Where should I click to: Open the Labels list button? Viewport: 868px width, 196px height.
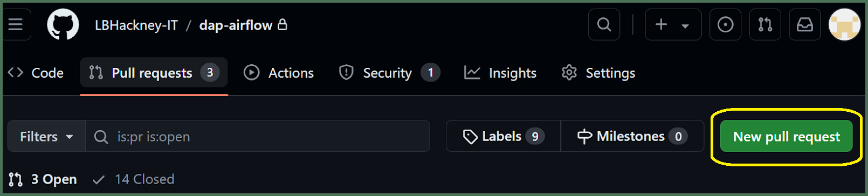click(x=504, y=137)
